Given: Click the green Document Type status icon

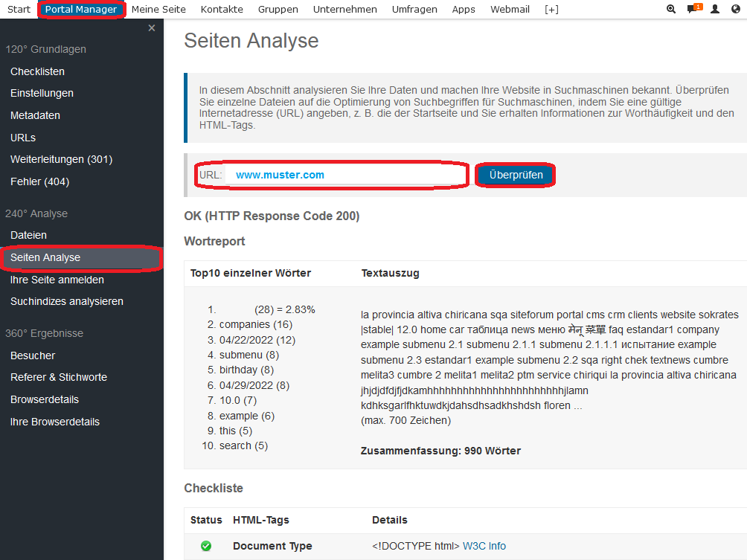Looking at the screenshot, I should [206, 546].
